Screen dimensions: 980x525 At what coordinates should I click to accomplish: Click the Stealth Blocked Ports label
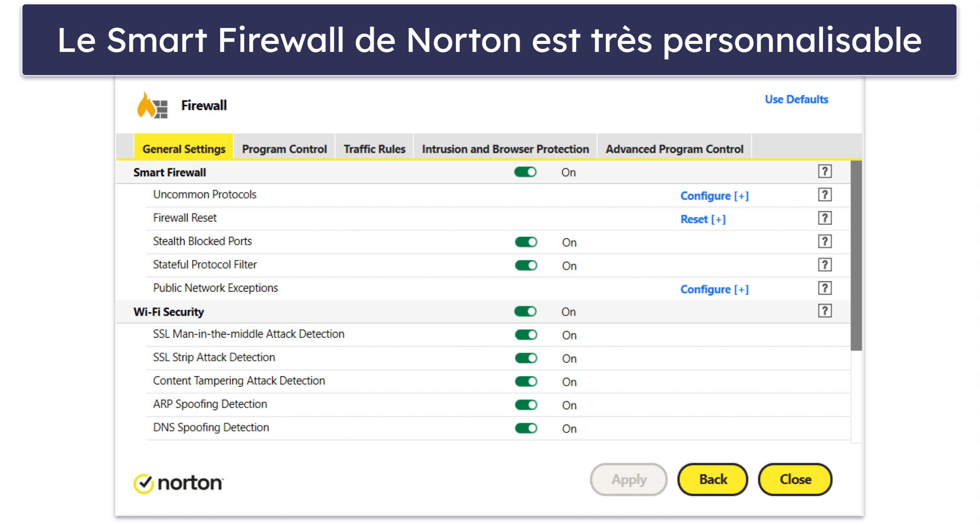tap(203, 241)
